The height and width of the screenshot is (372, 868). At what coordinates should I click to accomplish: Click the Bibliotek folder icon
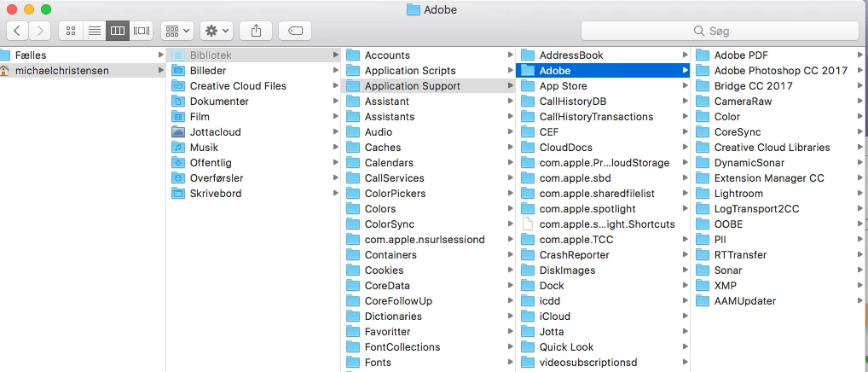click(x=177, y=55)
